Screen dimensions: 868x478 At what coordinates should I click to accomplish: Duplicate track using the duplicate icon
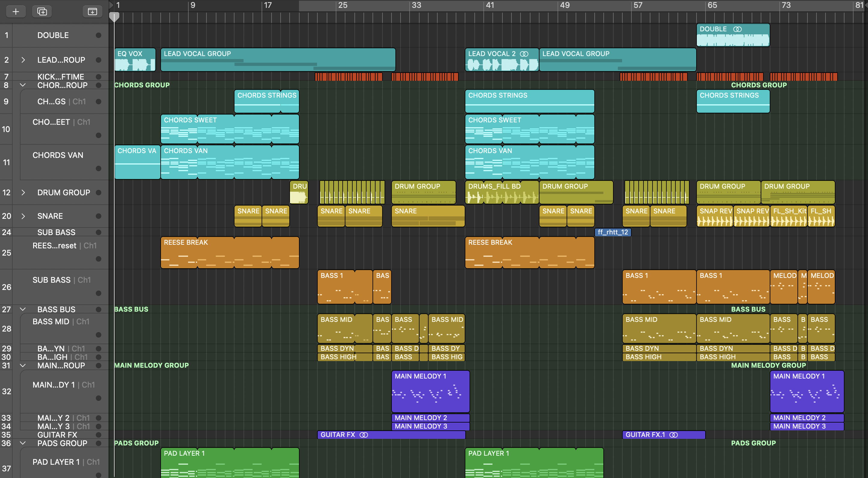[42, 11]
